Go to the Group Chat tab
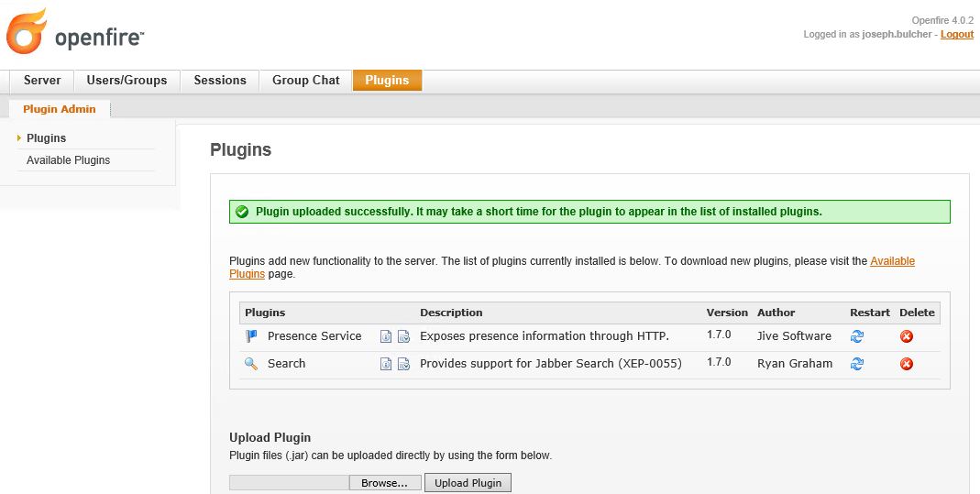This screenshot has height=494, width=980. pyautogui.click(x=305, y=81)
